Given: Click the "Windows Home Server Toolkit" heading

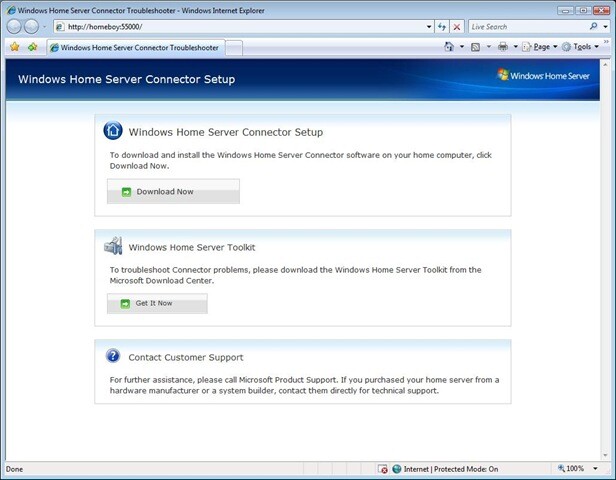Looking at the screenshot, I should (192, 247).
